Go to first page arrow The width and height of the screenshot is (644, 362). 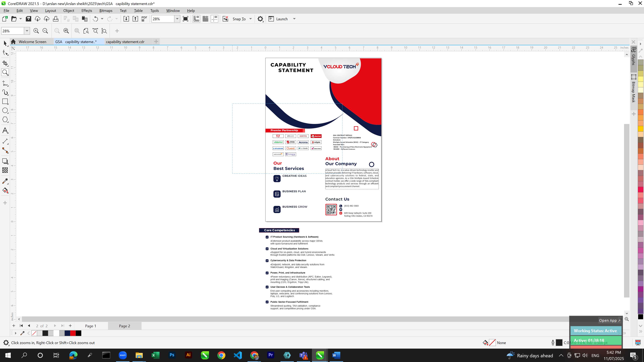pyautogui.click(x=21, y=326)
